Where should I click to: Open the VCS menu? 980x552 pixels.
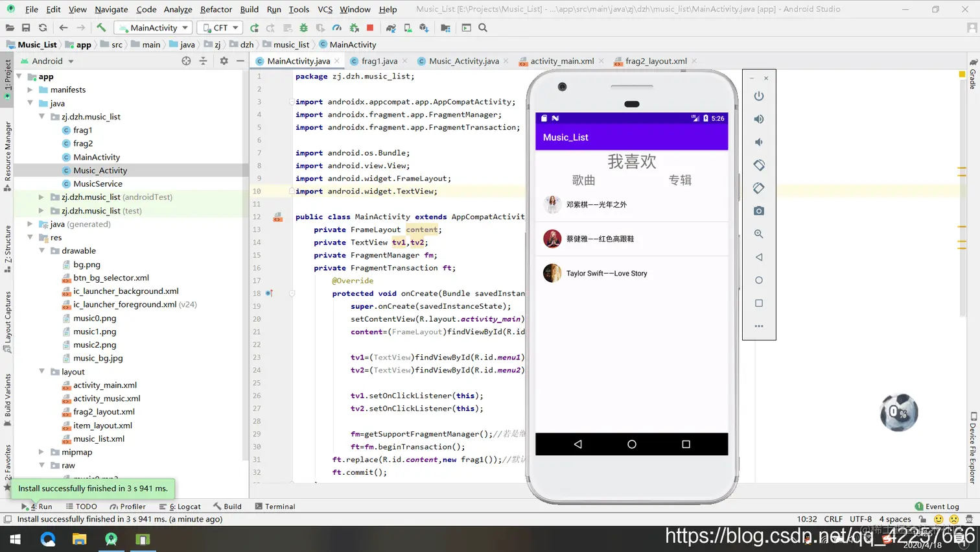325,10
